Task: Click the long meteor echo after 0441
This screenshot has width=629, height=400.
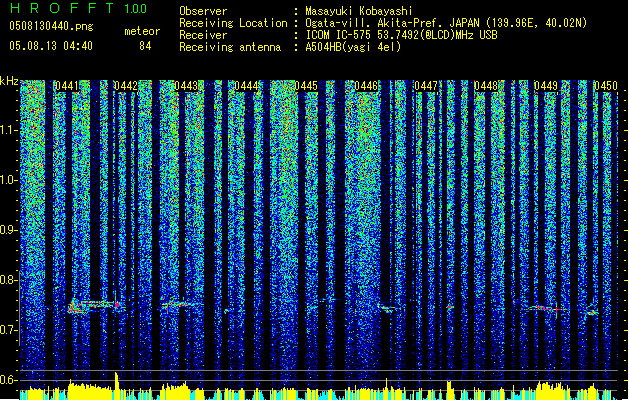Action: coord(95,306)
